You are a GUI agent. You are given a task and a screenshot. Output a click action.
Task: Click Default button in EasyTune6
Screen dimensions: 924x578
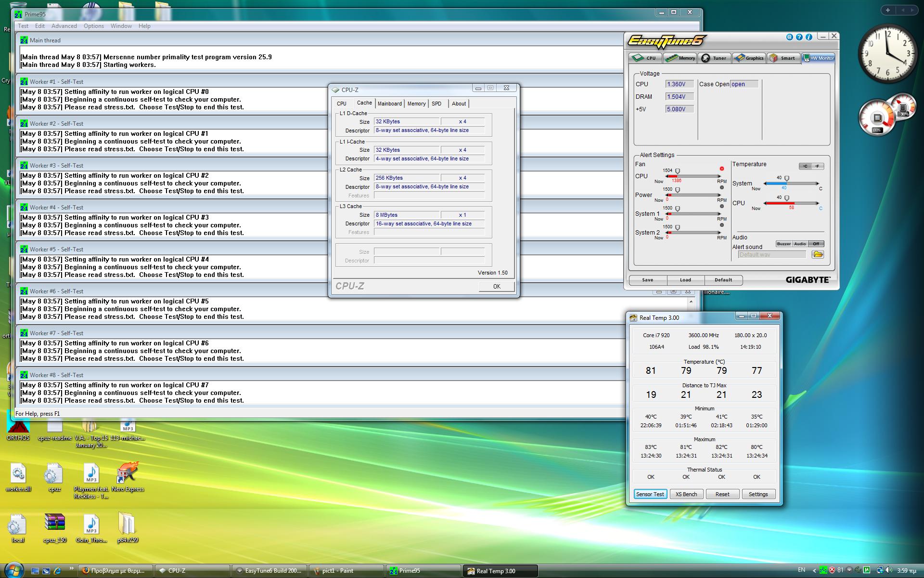(723, 280)
